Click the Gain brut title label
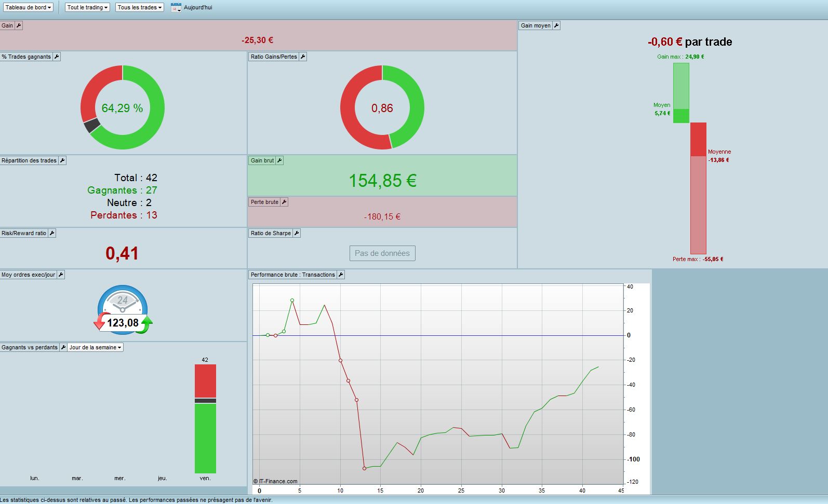The width and height of the screenshot is (828, 504). 262,160
